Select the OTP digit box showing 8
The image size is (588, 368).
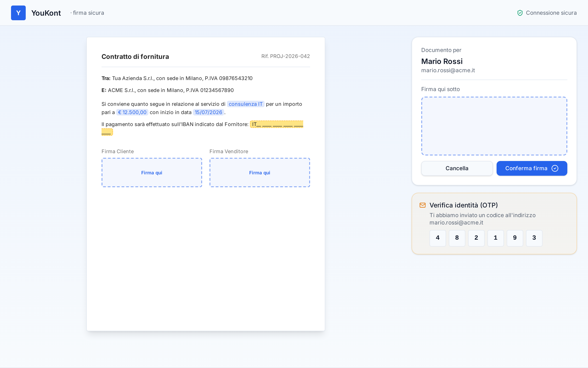click(457, 238)
